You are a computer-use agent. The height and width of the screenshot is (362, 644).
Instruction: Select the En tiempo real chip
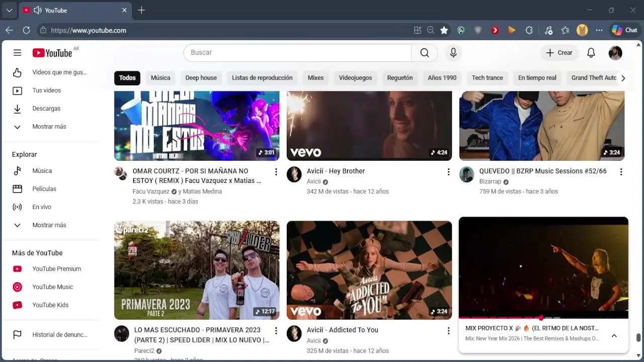537,78
